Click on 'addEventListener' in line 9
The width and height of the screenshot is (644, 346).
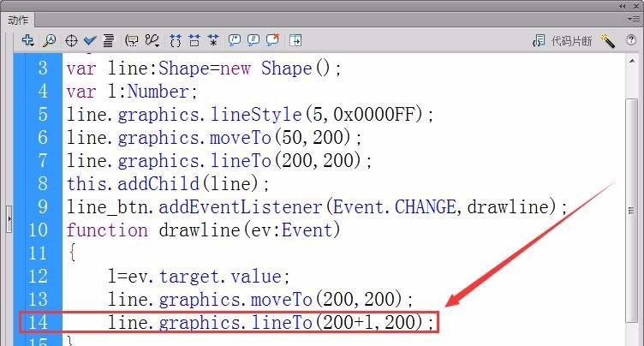[241, 206]
